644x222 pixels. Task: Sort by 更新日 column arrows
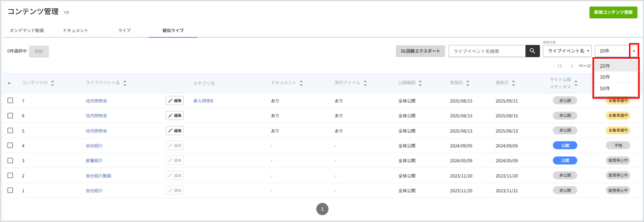pyautogui.click(x=513, y=83)
